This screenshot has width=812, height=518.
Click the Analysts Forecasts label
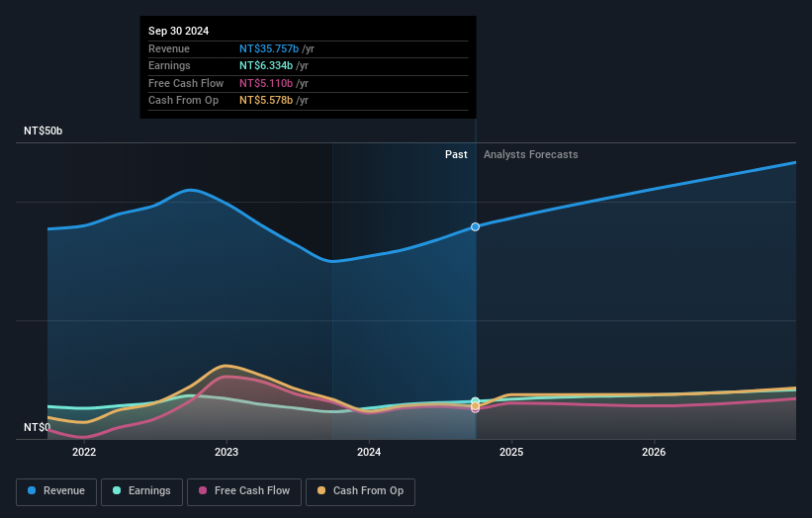531,154
